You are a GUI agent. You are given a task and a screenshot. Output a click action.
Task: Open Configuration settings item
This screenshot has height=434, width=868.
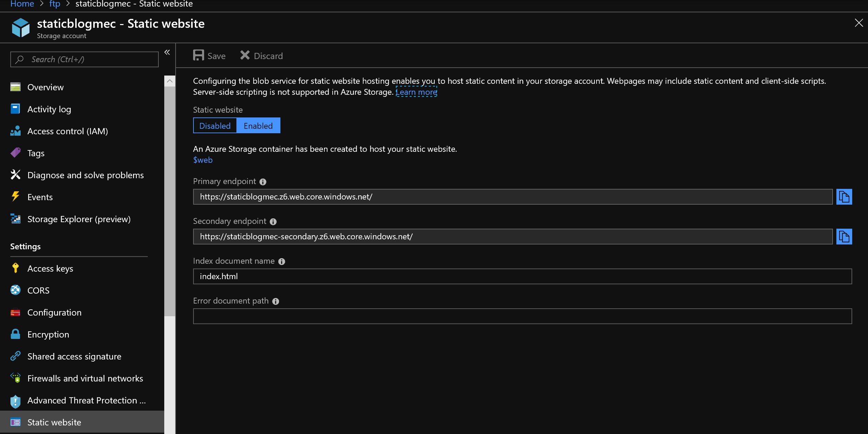(x=82, y=312)
